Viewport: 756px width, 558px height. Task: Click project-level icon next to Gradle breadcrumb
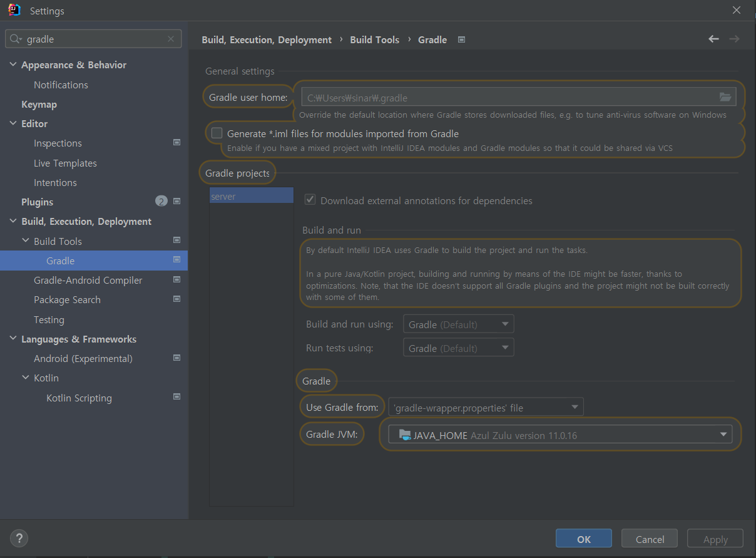(x=461, y=39)
